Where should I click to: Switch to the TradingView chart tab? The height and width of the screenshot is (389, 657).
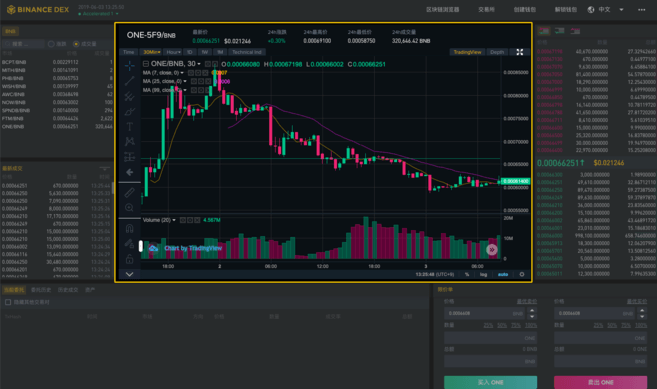point(467,52)
